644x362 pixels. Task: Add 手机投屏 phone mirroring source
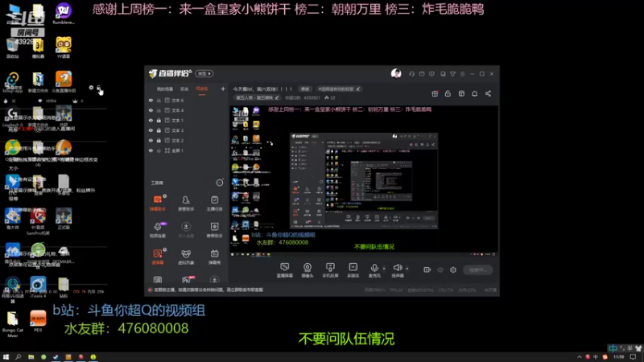point(330,270)
